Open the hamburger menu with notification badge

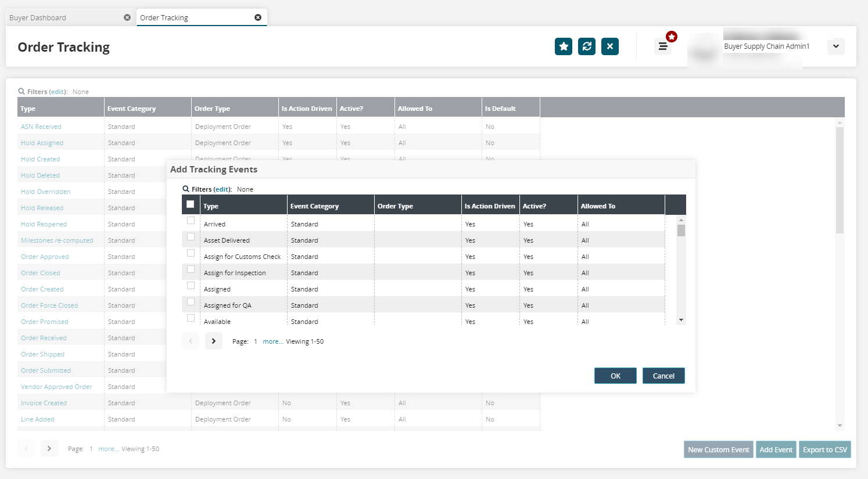662,46
